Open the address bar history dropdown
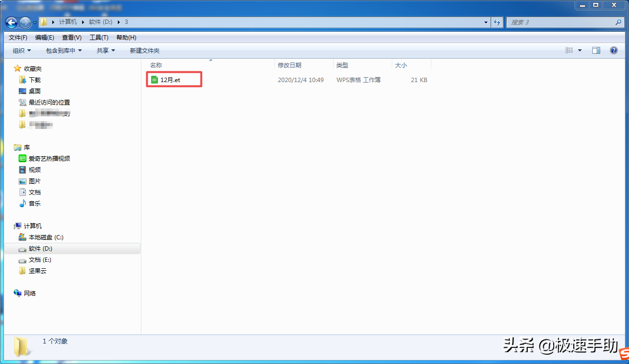629x364 pixels. click(486, 22)
